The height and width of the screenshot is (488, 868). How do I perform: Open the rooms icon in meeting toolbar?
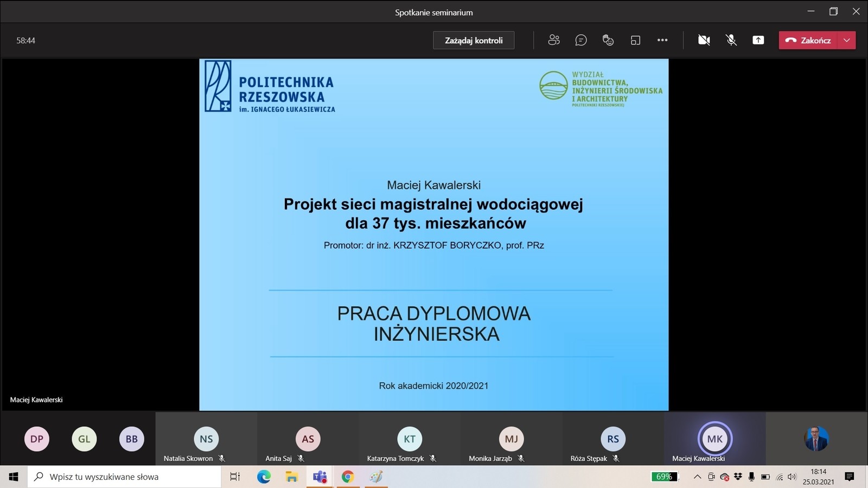(x=635, y=40)
